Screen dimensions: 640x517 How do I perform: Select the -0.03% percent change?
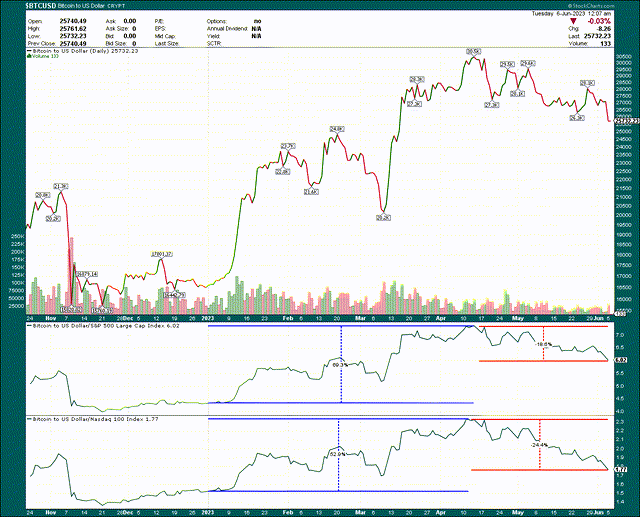[600, 21]
